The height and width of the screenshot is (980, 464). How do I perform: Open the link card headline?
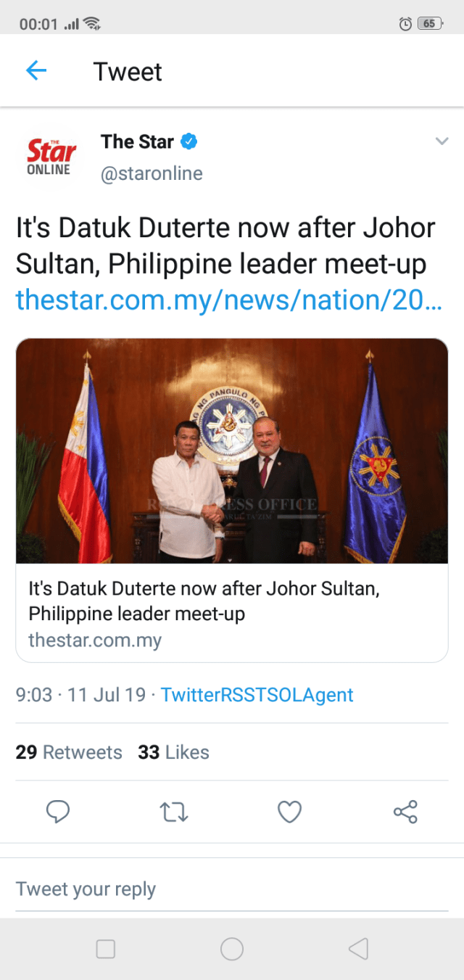(203, 601)
